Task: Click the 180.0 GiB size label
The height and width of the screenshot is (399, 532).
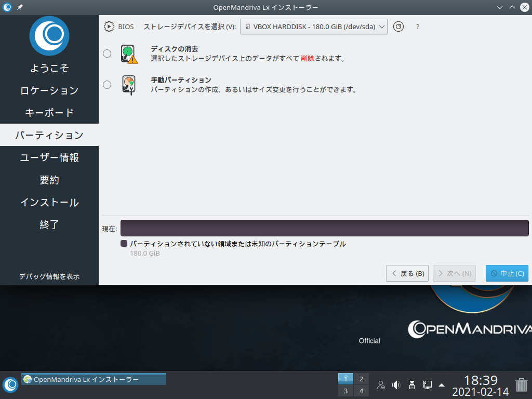Action: tap(145, 253)
